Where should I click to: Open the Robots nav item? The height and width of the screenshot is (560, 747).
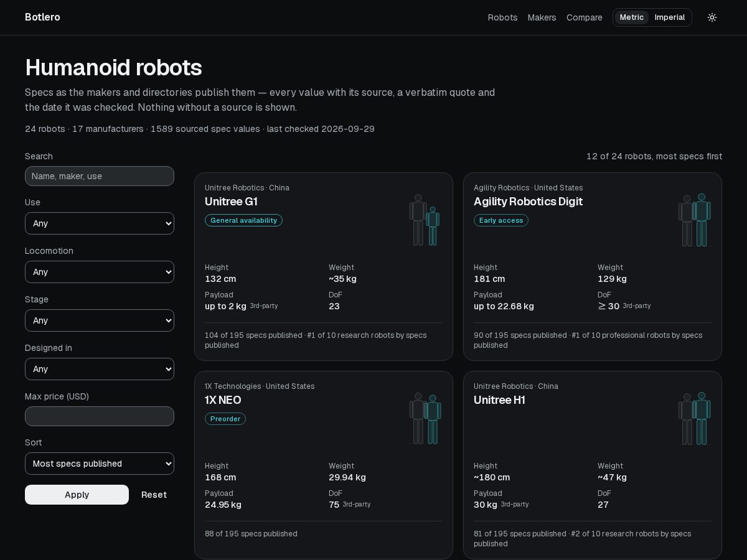[x=503, y=17]
